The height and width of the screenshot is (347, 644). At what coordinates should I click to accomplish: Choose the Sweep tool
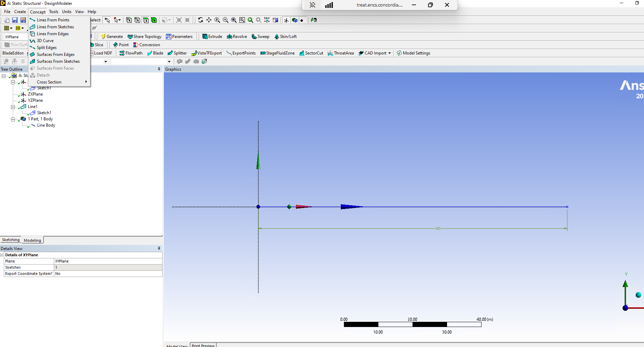point(260,37)
